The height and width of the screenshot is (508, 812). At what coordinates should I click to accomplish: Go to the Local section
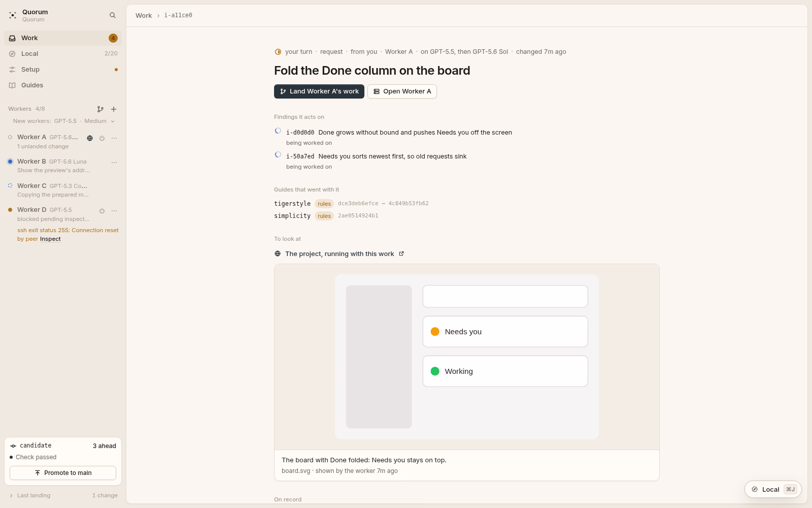63,54
